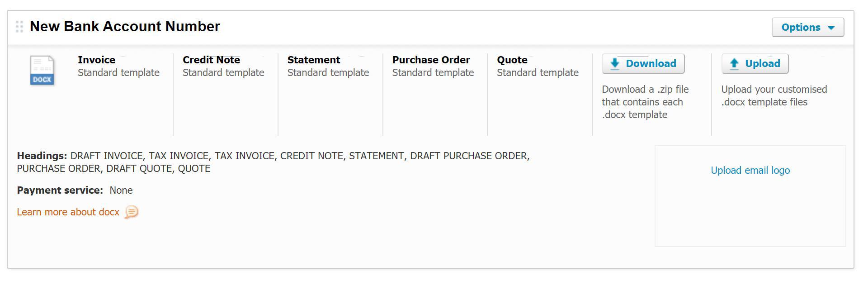Click the Upload your customised docx description

(774, 96)
